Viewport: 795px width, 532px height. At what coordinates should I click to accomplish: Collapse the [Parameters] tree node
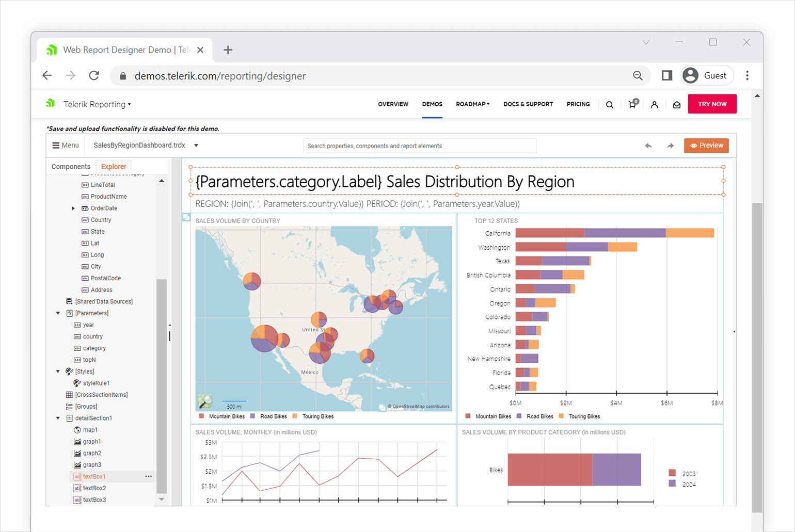tap(57, 313)
